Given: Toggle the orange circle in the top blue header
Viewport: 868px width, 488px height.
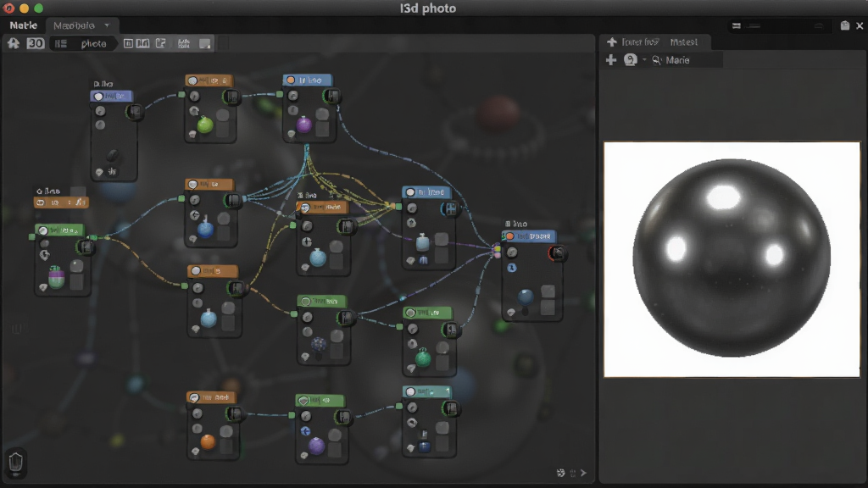Looking at the screenshot, I should pos(290,80).
